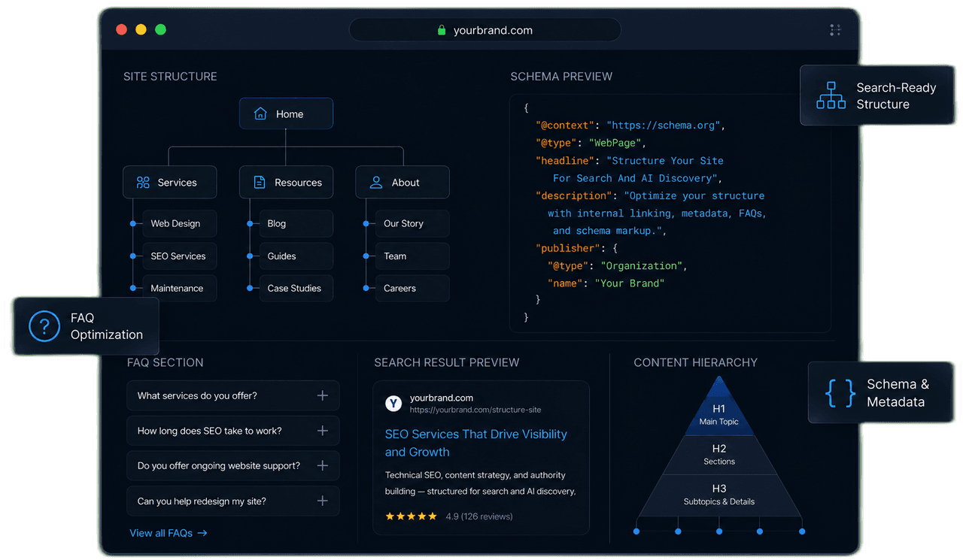Expand 'Do you offer ongoing website support?' plus
The image size is (963, 560).
(322, 465)
